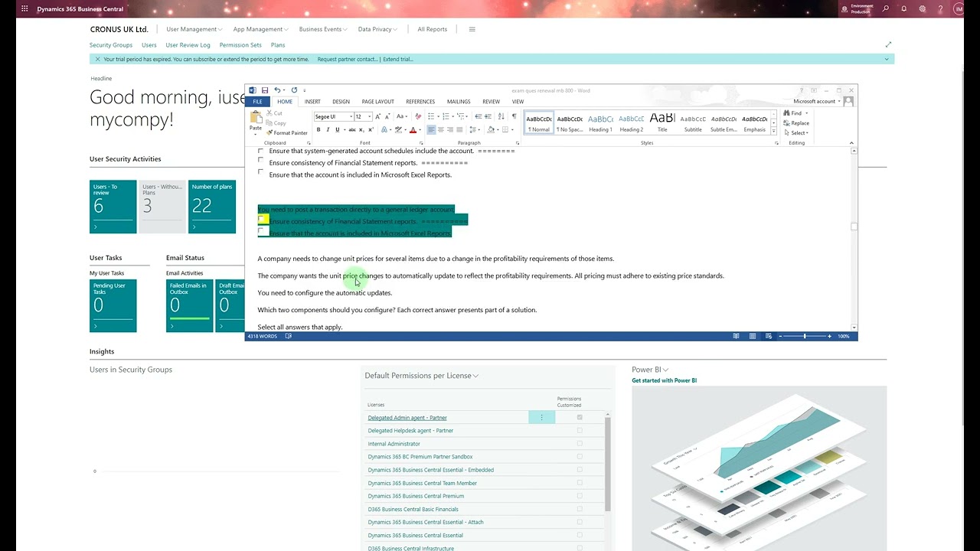Click the Replace button in Editing group
980x551 pixels.
click(x=796, y=123)
